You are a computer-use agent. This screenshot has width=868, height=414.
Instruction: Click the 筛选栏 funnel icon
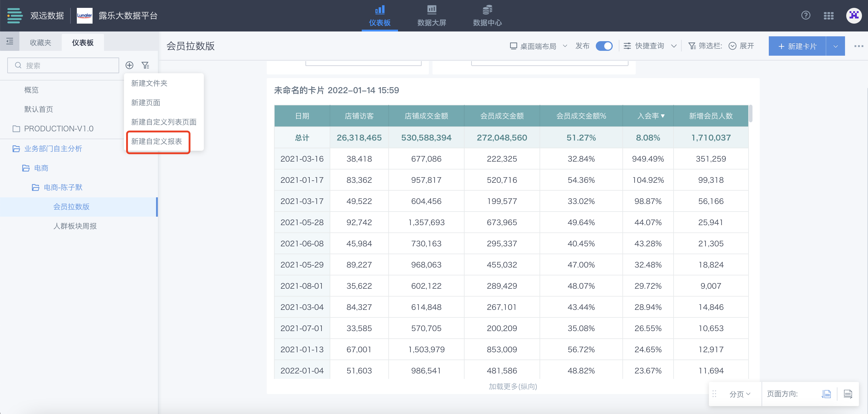coord(692,46)
